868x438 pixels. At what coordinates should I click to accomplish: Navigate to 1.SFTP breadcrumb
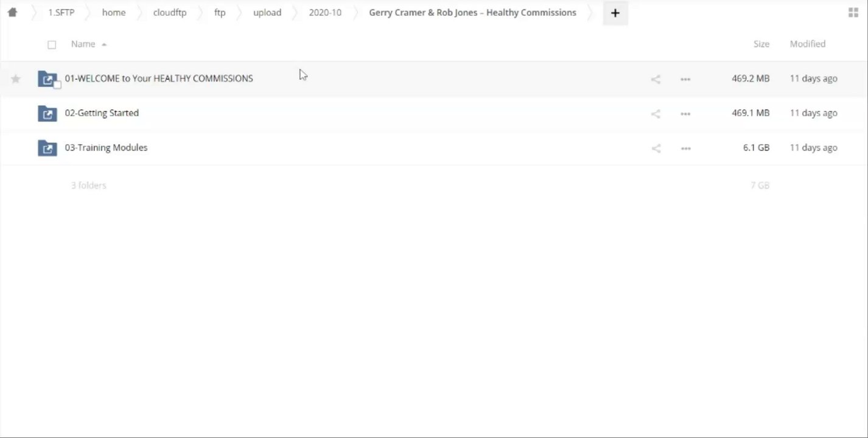[61, 12]
